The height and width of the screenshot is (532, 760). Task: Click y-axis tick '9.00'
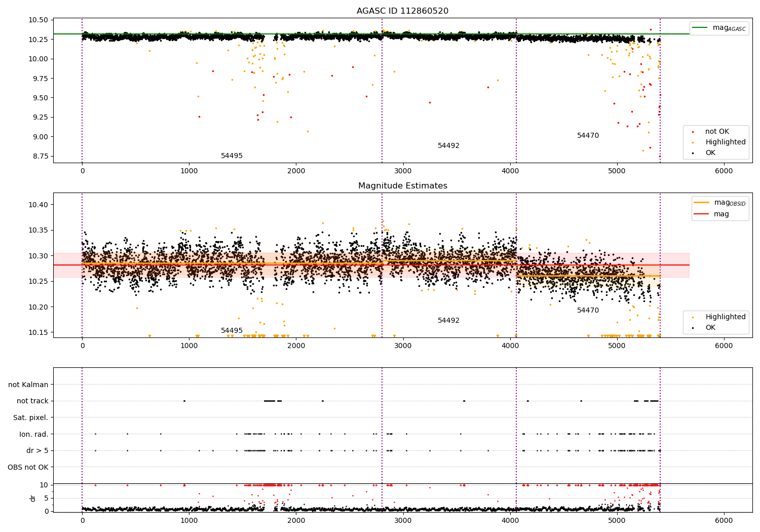pyautogui.click(x=41, y=137)
